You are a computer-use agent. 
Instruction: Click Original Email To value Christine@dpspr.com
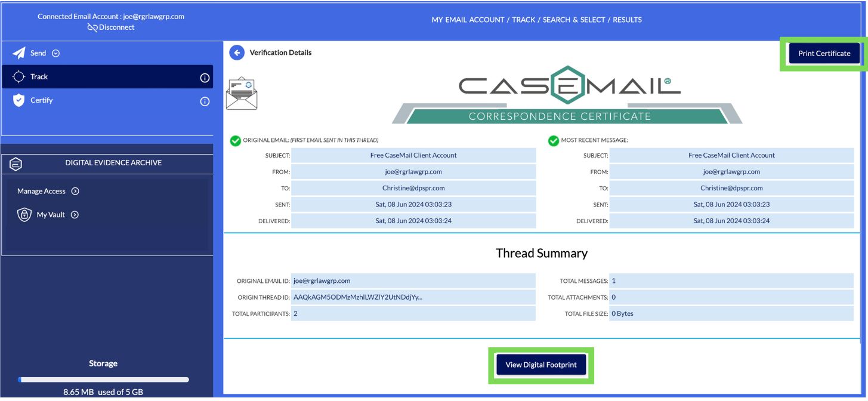click(413, 188)
